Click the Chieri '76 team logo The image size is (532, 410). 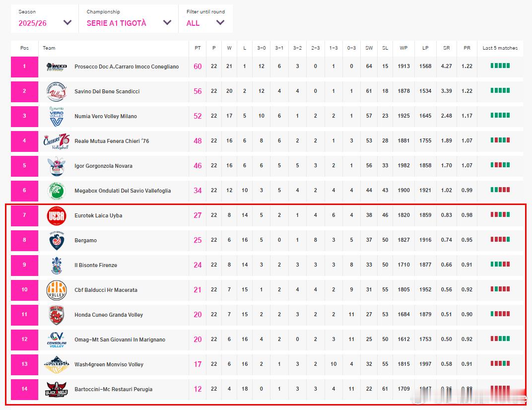point(56,141)
